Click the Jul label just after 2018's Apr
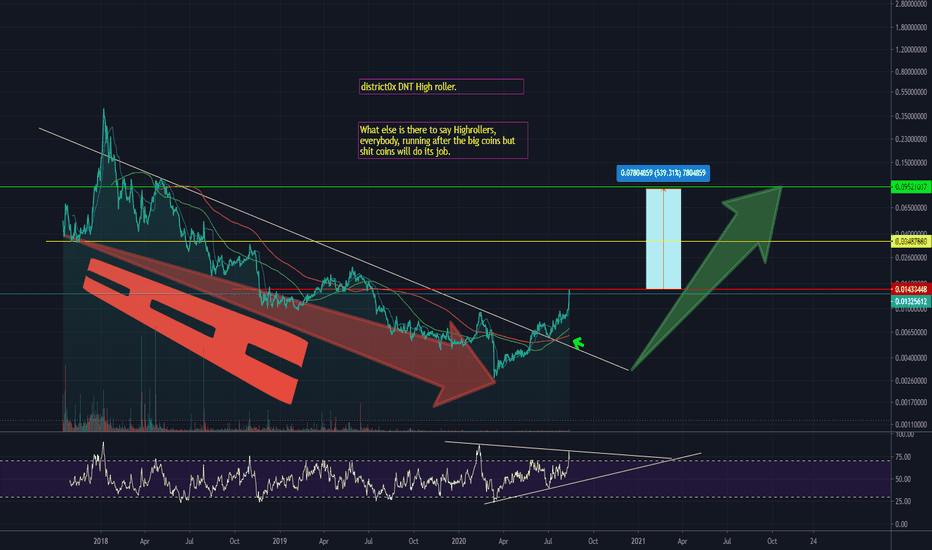The height and width of the screenshot is (550, 932). [x=189, y=541]
